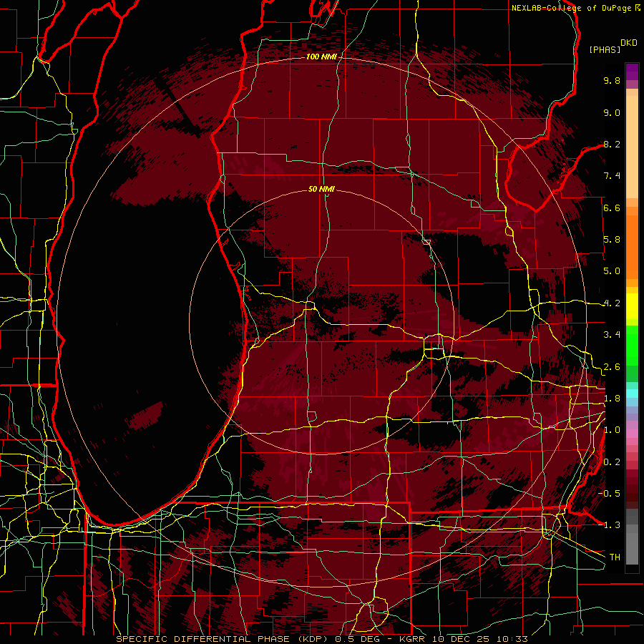The image size is (644, 644).
Task: Click the 1.8 scale value
Action: [x=612, y=399]
